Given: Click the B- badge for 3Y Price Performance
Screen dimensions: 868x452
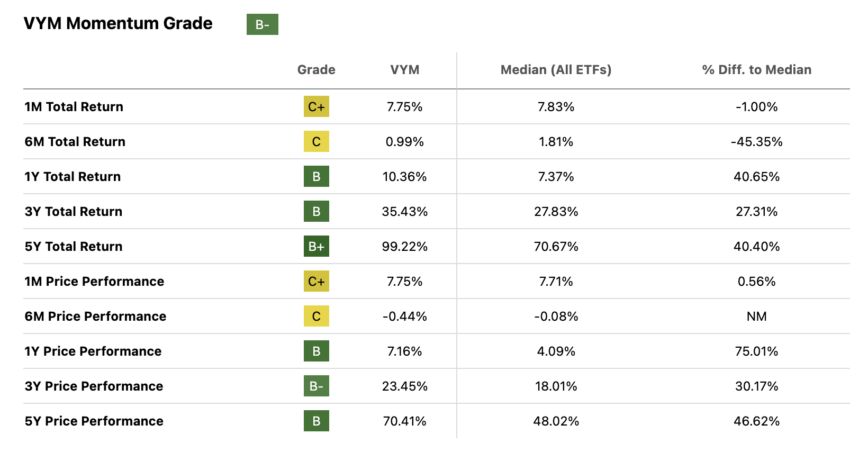Looking at the screenshot, I should [x=316, y=386].
